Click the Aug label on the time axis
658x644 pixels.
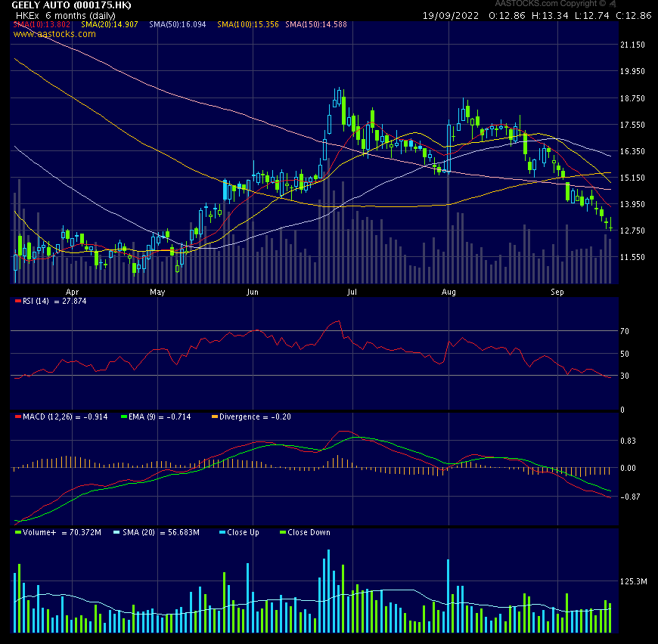coord(448,291)
